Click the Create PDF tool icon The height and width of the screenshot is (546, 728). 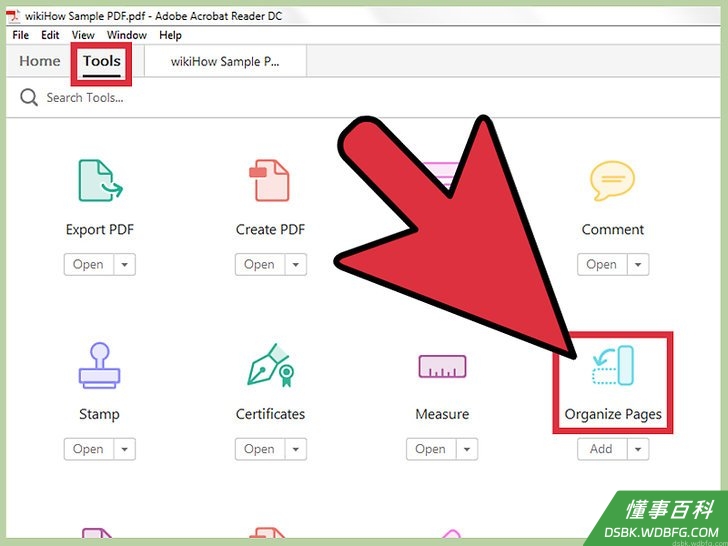(269, 181)
